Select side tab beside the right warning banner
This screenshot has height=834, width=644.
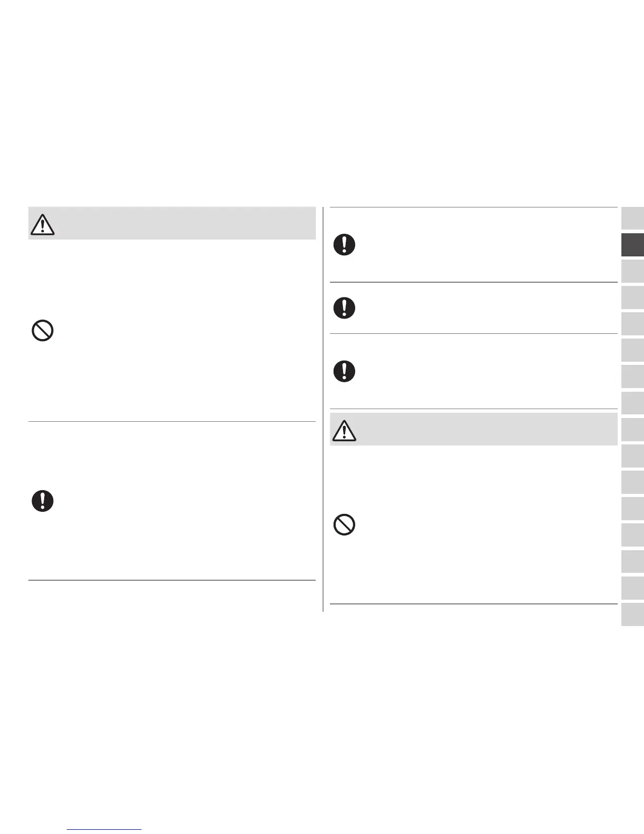632,430
